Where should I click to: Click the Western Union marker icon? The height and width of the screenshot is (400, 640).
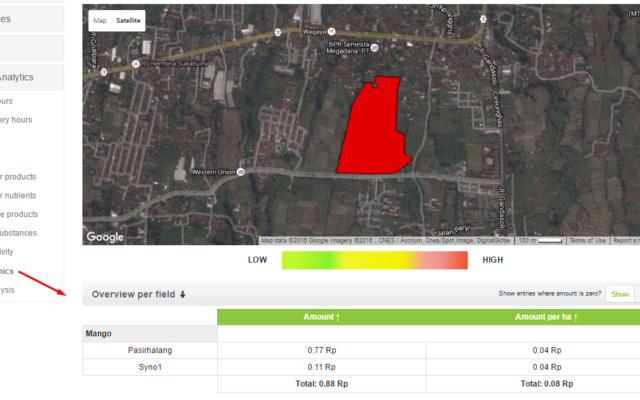241,172
